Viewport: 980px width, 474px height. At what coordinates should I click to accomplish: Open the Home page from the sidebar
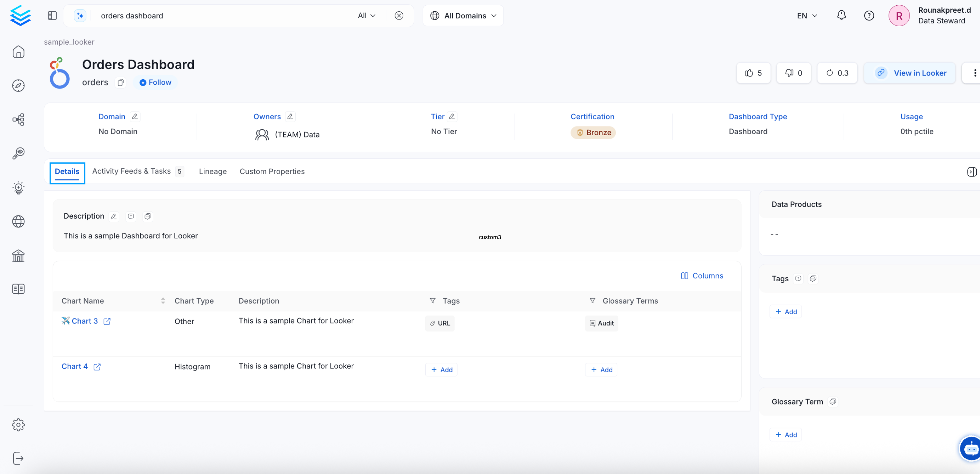coord(19,52)
